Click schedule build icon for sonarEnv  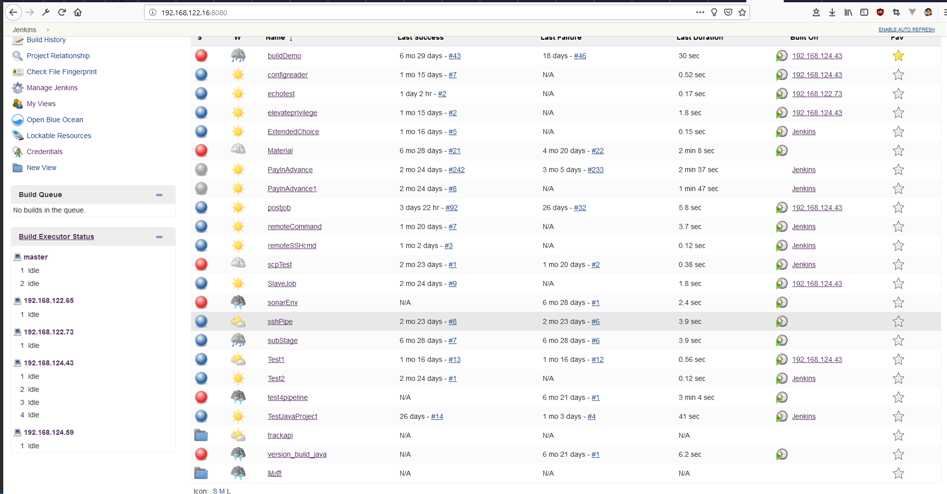point(782,303)
